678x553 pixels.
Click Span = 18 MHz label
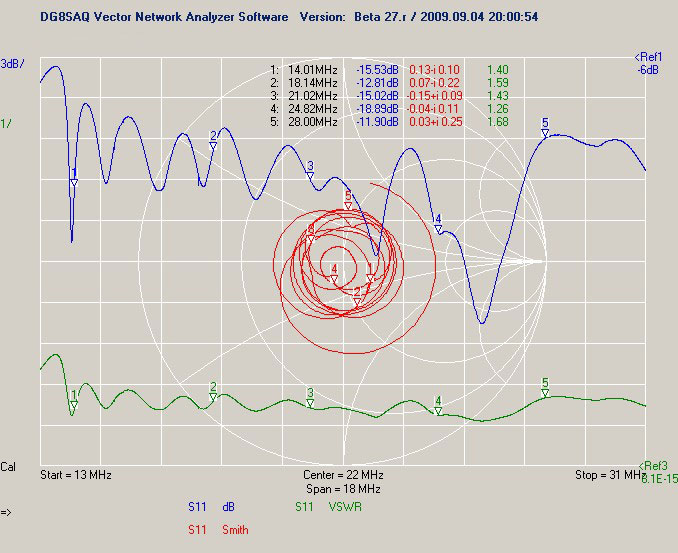[x=343, y=489]
